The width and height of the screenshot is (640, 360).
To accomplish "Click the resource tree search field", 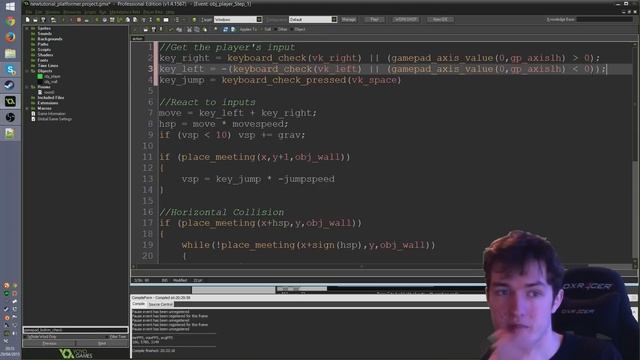I will (x=76, y=330).
